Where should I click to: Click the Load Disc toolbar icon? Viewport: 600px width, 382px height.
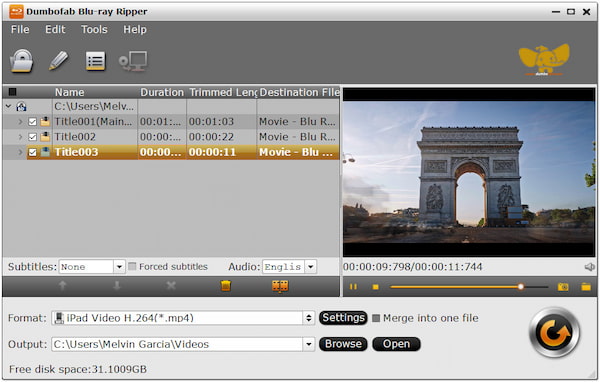[22, 61]
